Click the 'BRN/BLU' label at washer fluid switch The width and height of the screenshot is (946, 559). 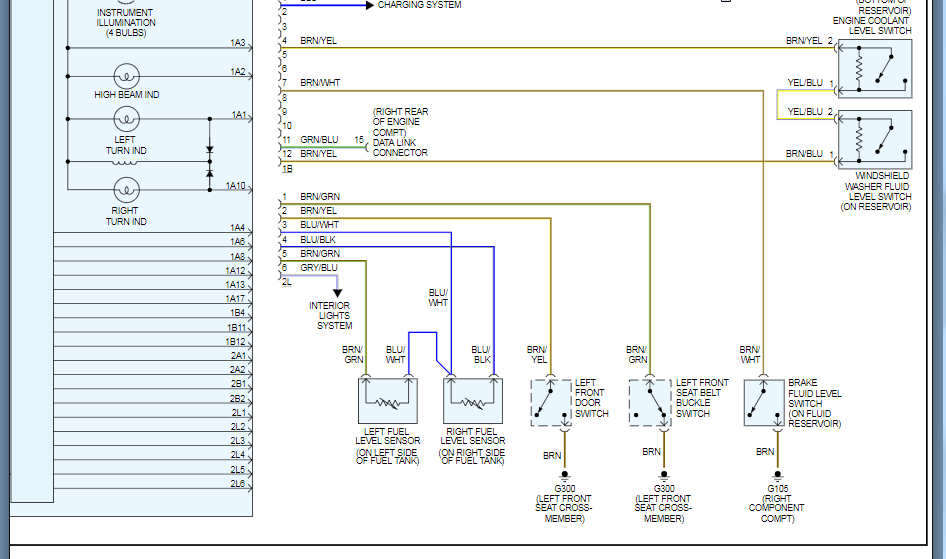point(804,154)
